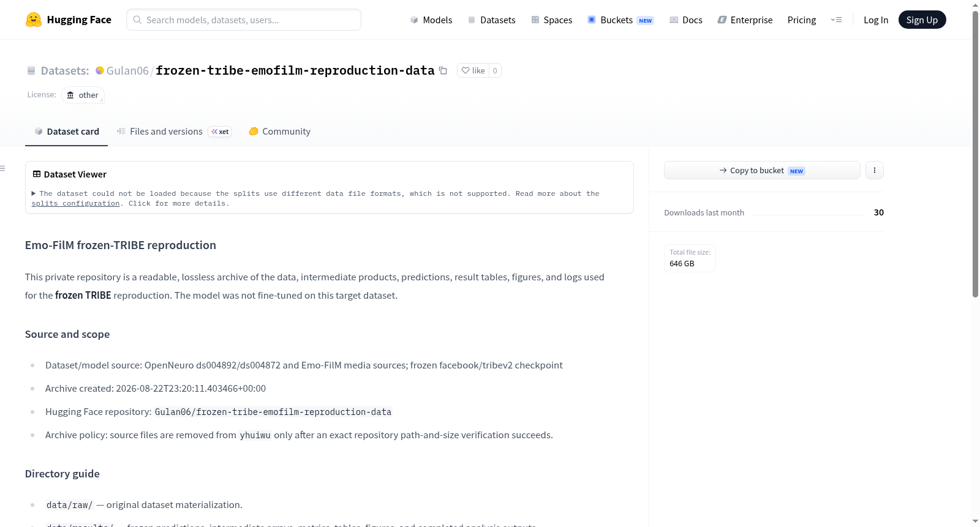Click the Archive created timestamp line
Image resolution: width=980 pixels, height=527 pixels.
[156, 389]
